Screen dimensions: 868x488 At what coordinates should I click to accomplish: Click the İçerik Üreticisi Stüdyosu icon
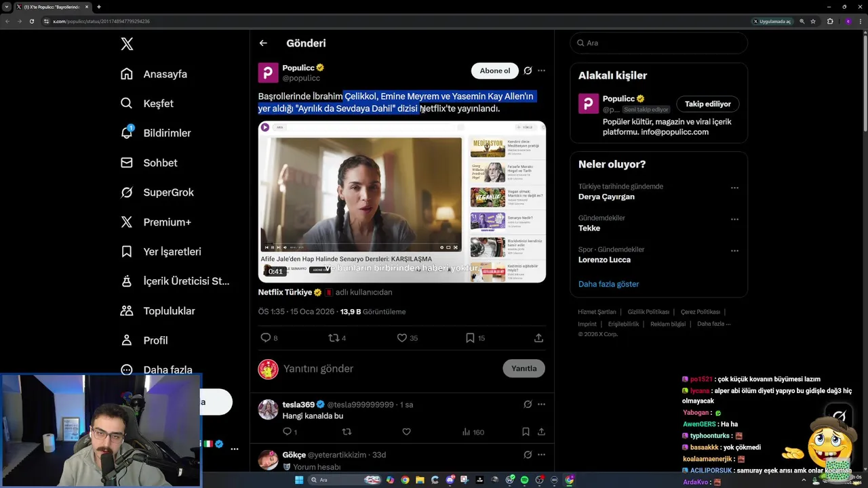(127, 281)
